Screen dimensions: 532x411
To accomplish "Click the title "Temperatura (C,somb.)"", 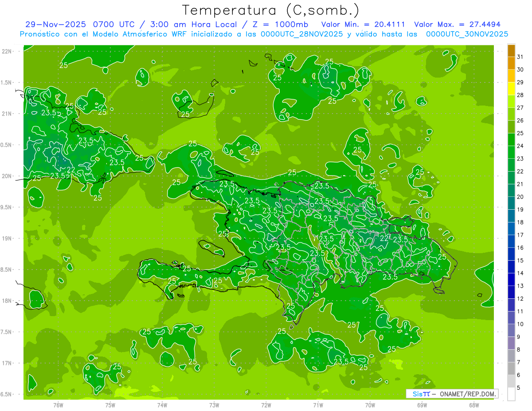I will click(271, 11).
